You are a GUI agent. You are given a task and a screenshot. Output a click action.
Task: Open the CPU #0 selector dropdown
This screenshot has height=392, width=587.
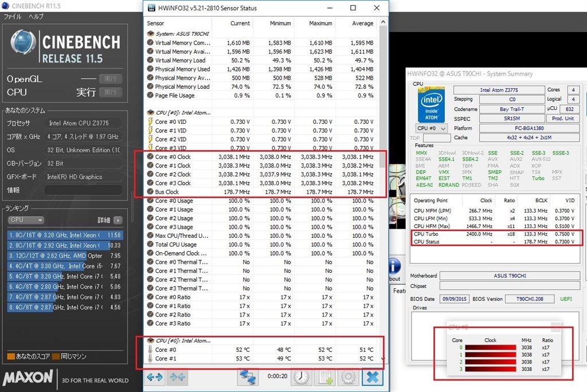[x=431, y=128]
